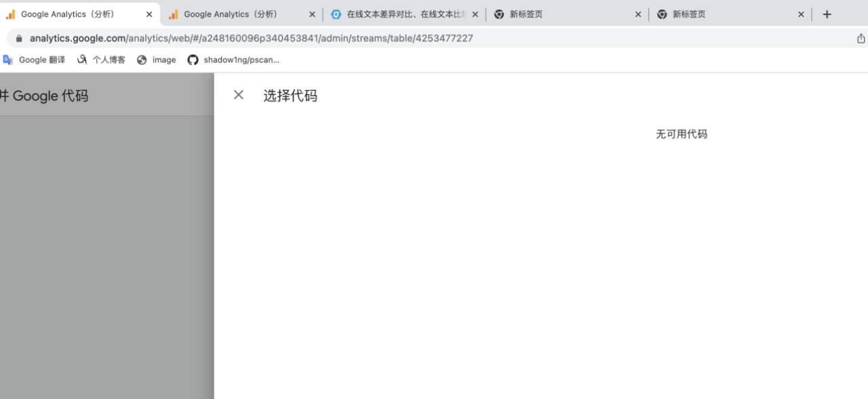The image size is (868, 399).
Task: Click the address bar URL
Action: [251, 39]
